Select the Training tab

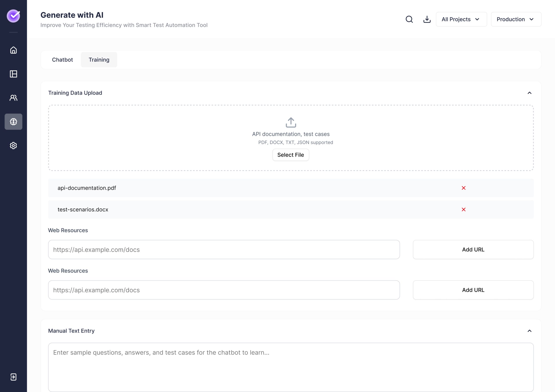tap(99, 60)
